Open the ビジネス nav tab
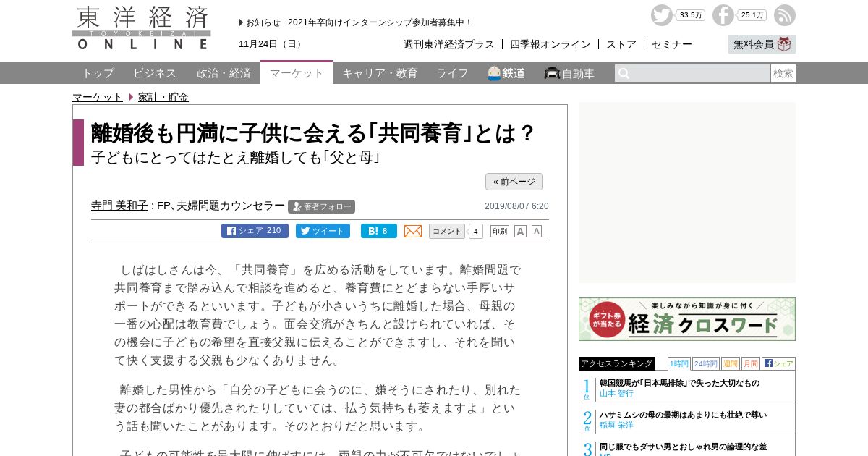Viewport: 868px width, 456px height. click(x=155, y=73)
